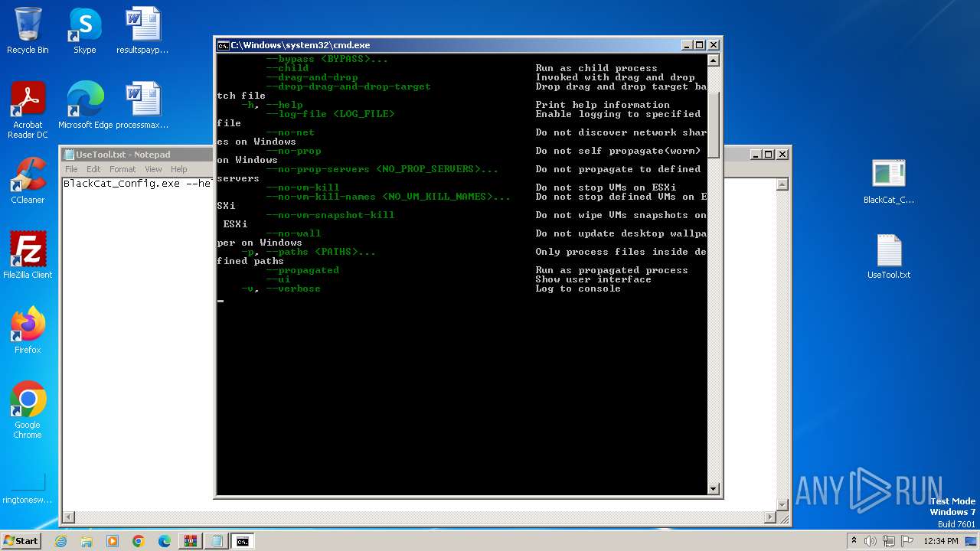
Task: Select the ringtonesw desktop file
Action: pos(28,488)
